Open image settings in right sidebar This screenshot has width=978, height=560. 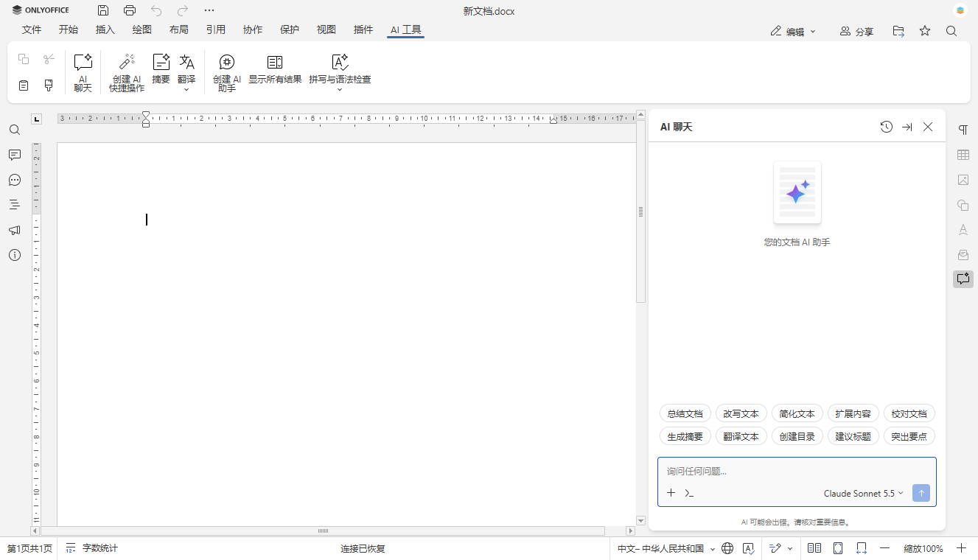[x=963, y=180]
